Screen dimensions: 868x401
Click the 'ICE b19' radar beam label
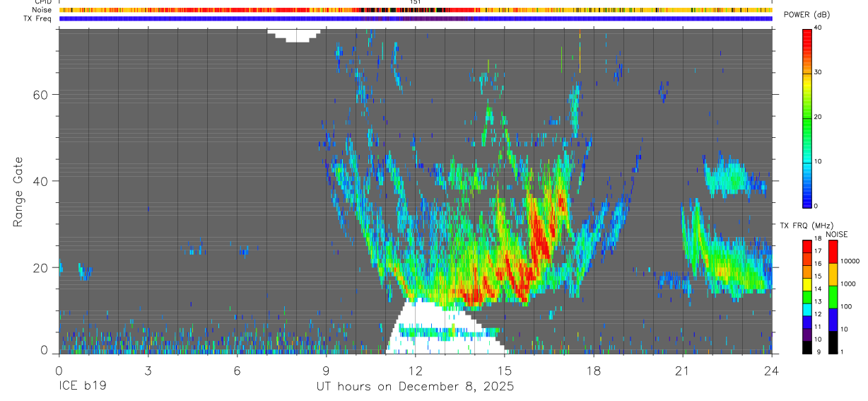[82, 387]
